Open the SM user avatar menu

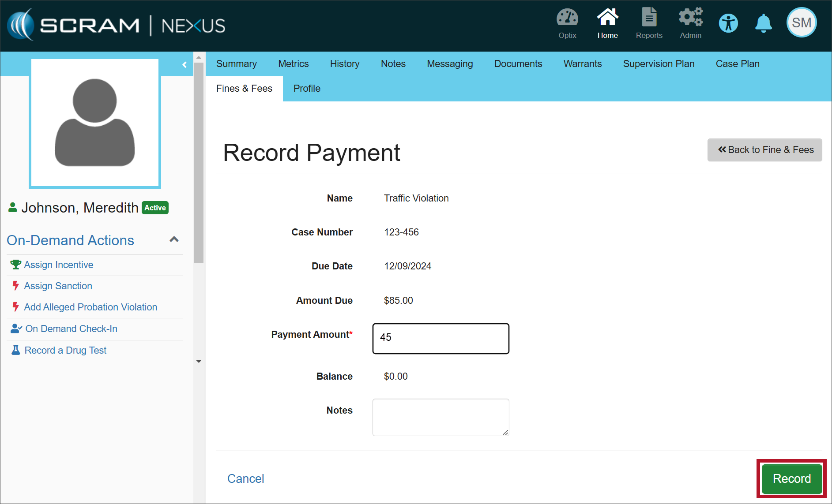pyautogui.click(x=801, y=23)
